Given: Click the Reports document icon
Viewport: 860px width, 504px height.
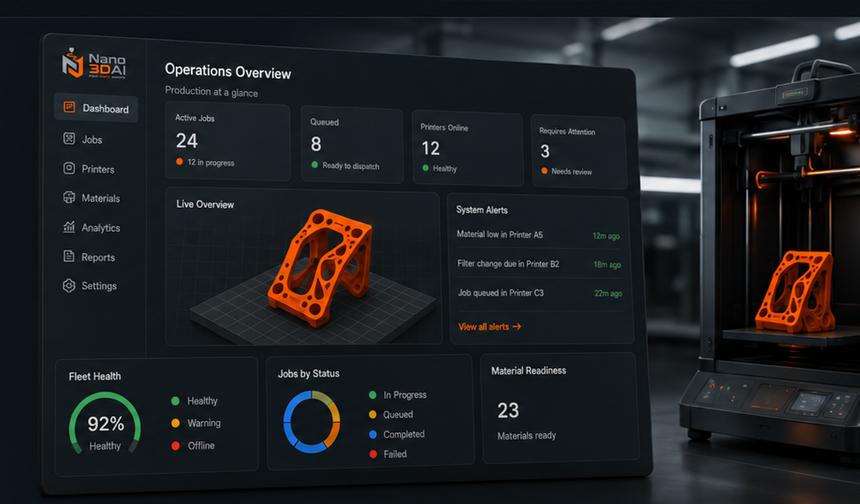Looking at the screenshot, I should click(69, 256).
